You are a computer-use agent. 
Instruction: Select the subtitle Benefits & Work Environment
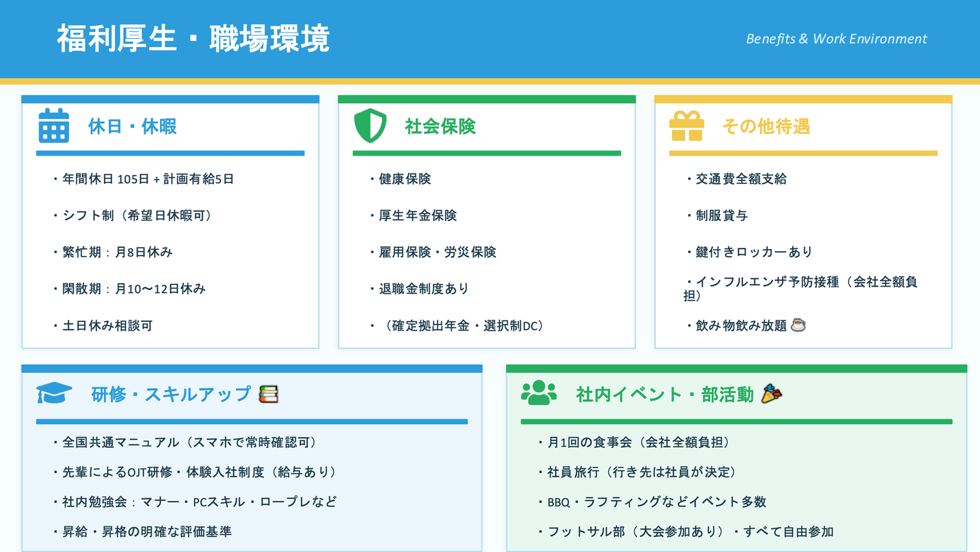[836, 39]
